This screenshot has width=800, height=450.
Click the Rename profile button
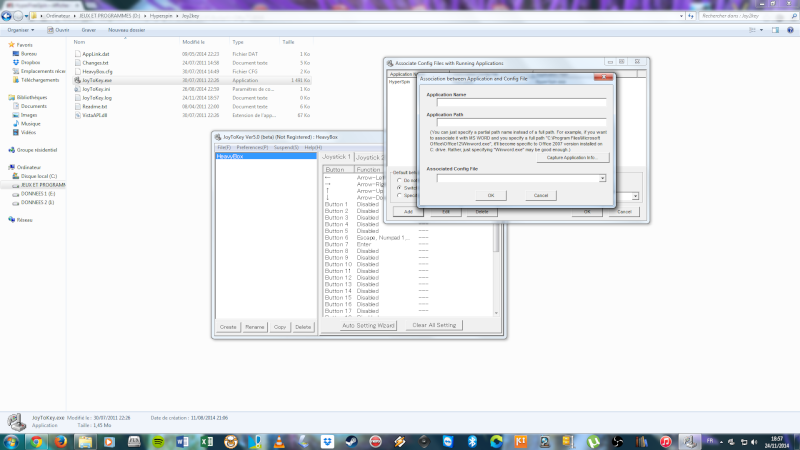click(255, 327)
